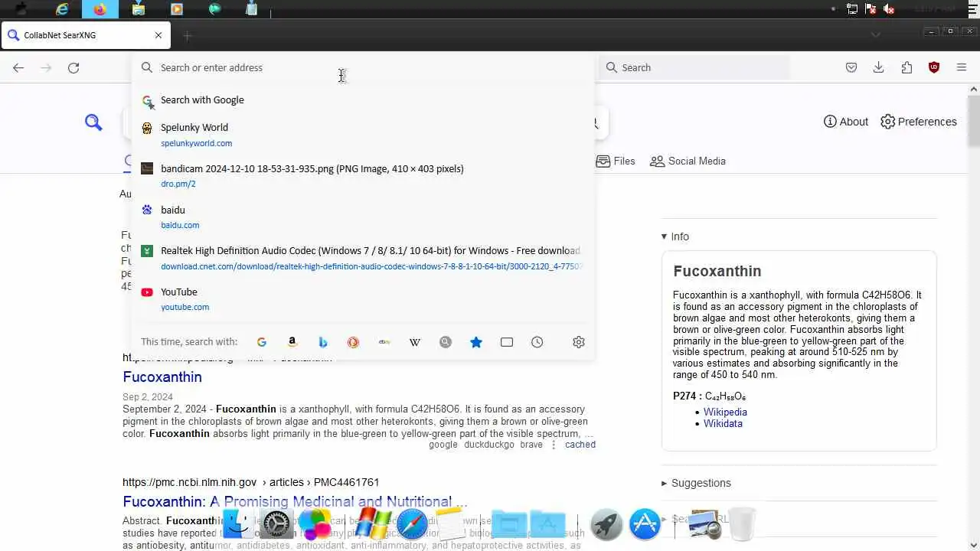Image resolution: width=980 pixels, height=551 pixels.
Task: Close the CollabNet SearXNG tab
Action: pyautogui.click(x=158, y=35)
